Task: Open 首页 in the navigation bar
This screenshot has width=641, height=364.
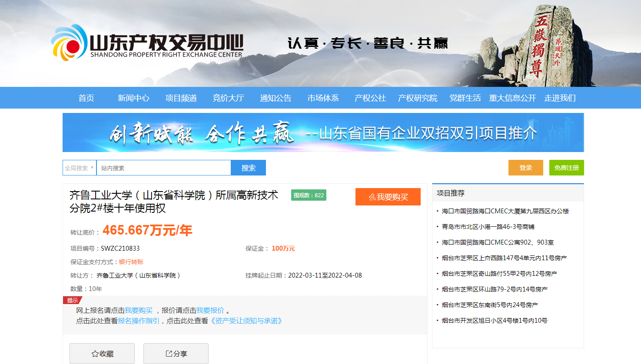Action: point(86,98)
